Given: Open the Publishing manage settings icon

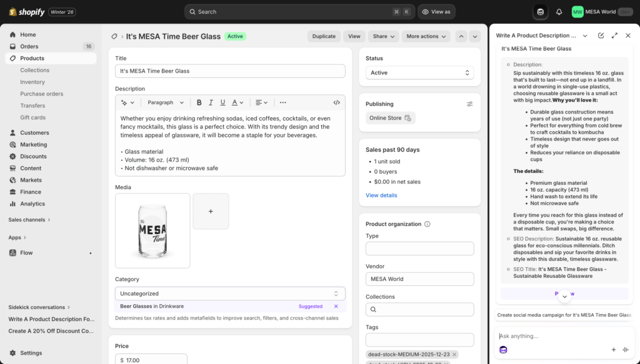Looking at the screenshot, I should [470, 104].
